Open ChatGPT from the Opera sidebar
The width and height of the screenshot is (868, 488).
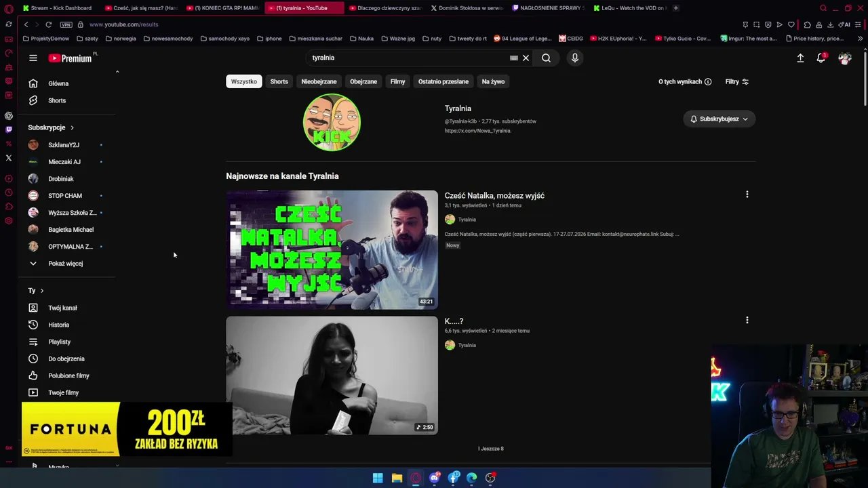(9, 116)
